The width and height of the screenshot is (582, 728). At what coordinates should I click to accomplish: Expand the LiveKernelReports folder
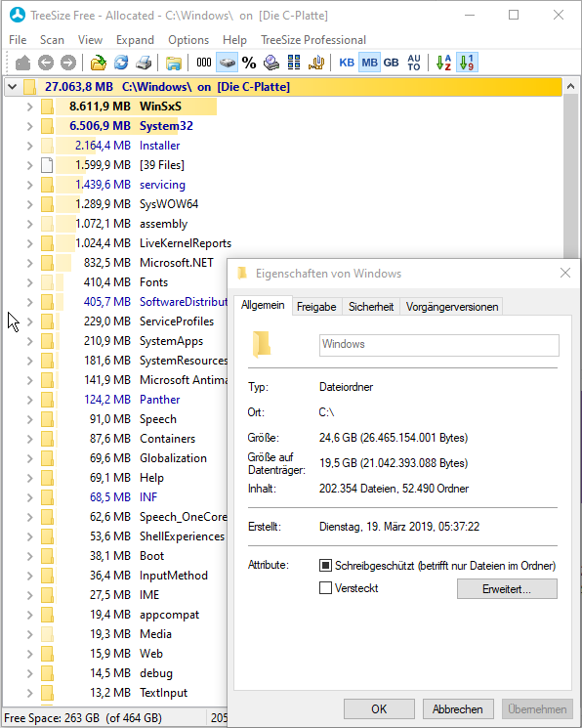coord(29,243)
